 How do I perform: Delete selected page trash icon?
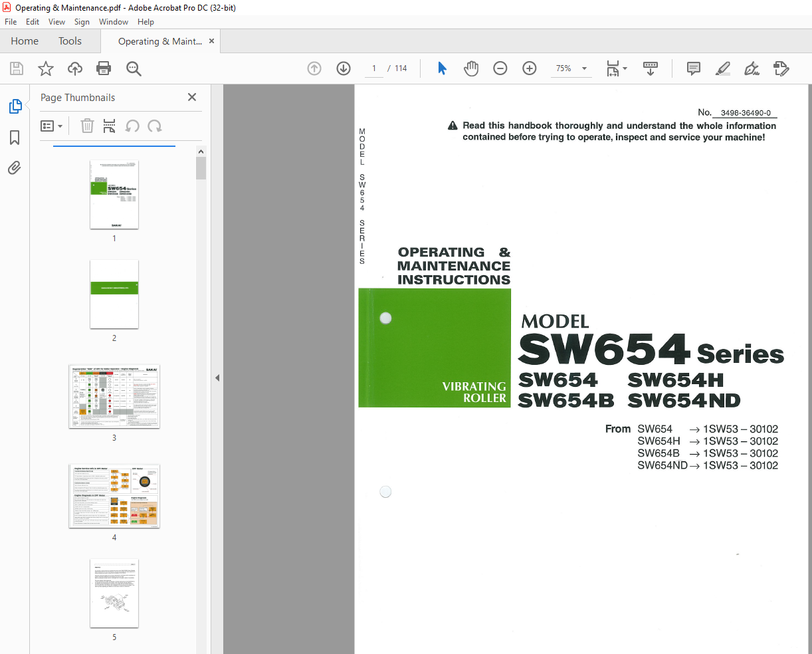[x=87, y=126]
